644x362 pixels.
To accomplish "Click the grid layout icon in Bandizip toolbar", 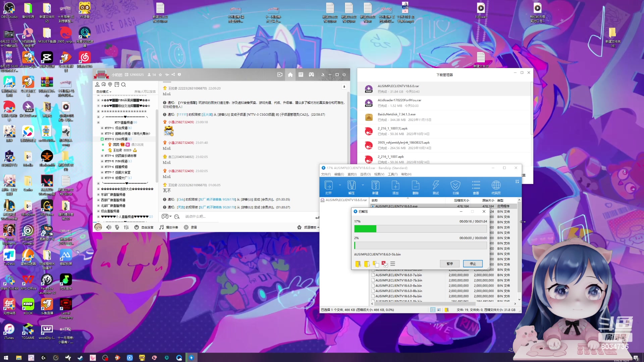I will [x=517, y=181].
